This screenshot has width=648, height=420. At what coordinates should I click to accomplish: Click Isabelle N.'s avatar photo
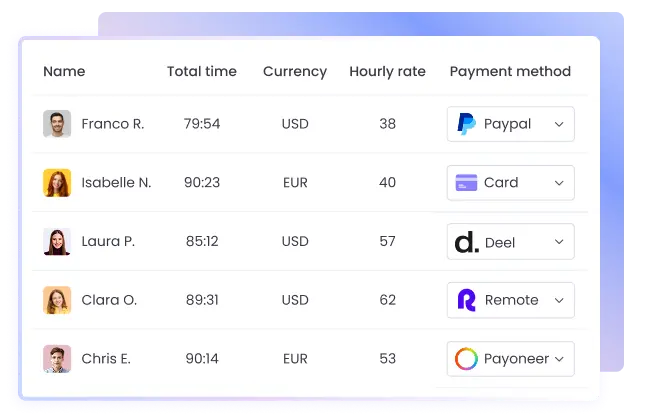pos(57,183)
